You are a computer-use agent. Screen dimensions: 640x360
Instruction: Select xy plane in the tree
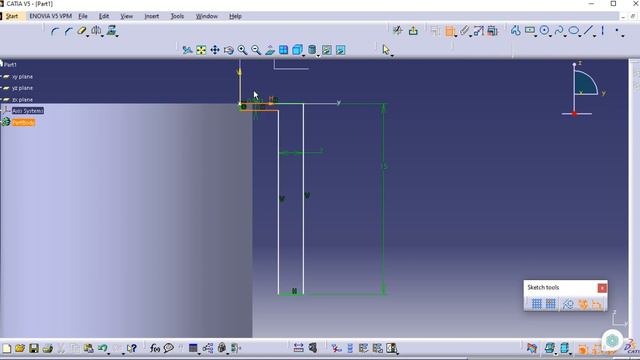coord(22,77)
